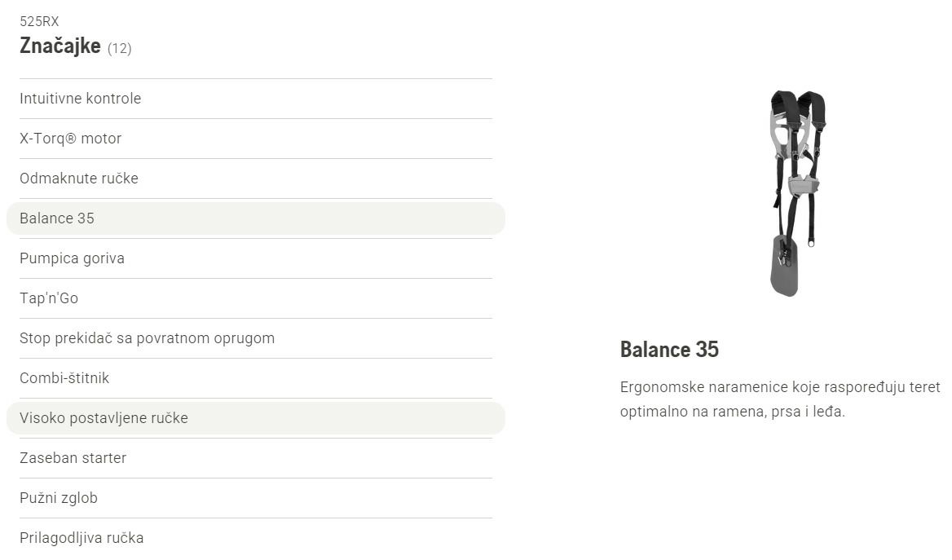Show the Zaseban starter feature
The height and width of the screenshot is (560, 952).
click(x=256, y=458)
